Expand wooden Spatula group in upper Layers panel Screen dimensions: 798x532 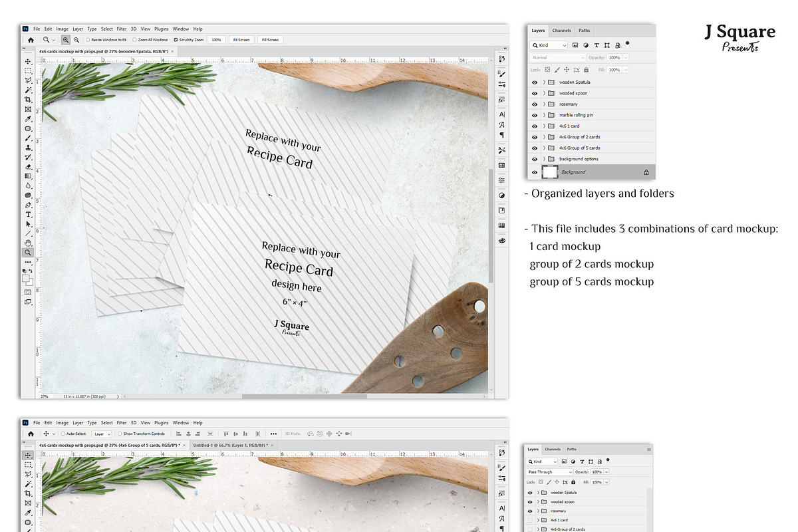(544, 82)
